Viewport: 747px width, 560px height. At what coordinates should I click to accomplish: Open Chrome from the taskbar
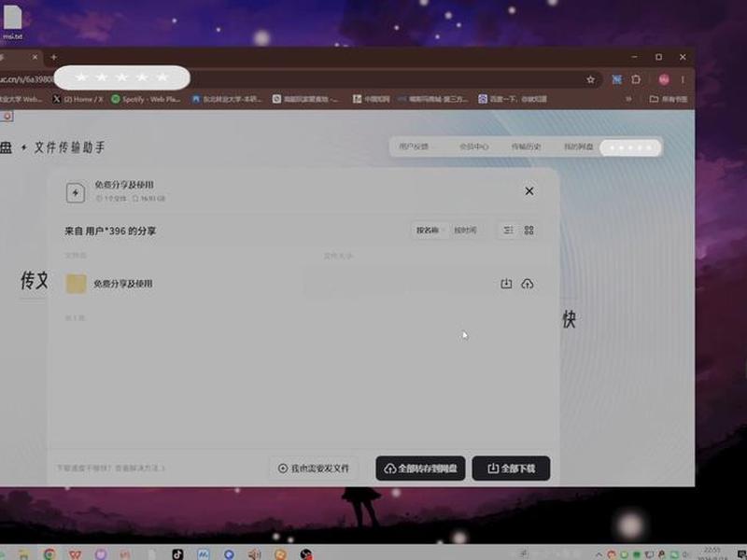[49, 553]
